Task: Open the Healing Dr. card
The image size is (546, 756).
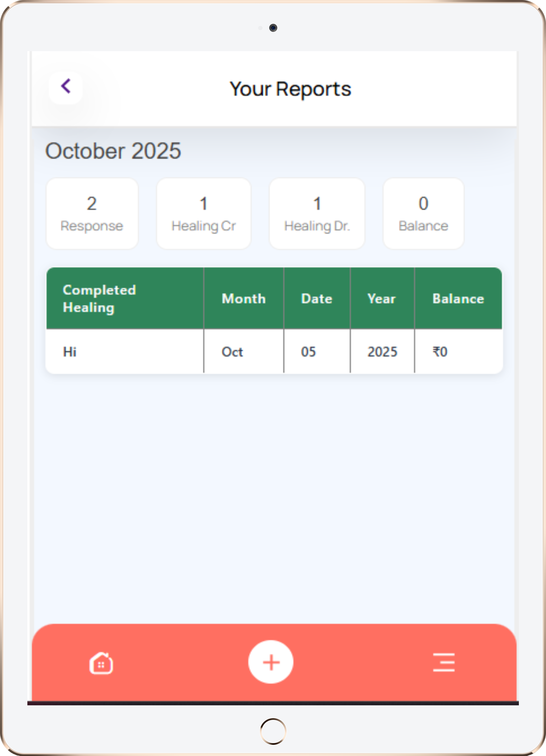Action: 317,214
